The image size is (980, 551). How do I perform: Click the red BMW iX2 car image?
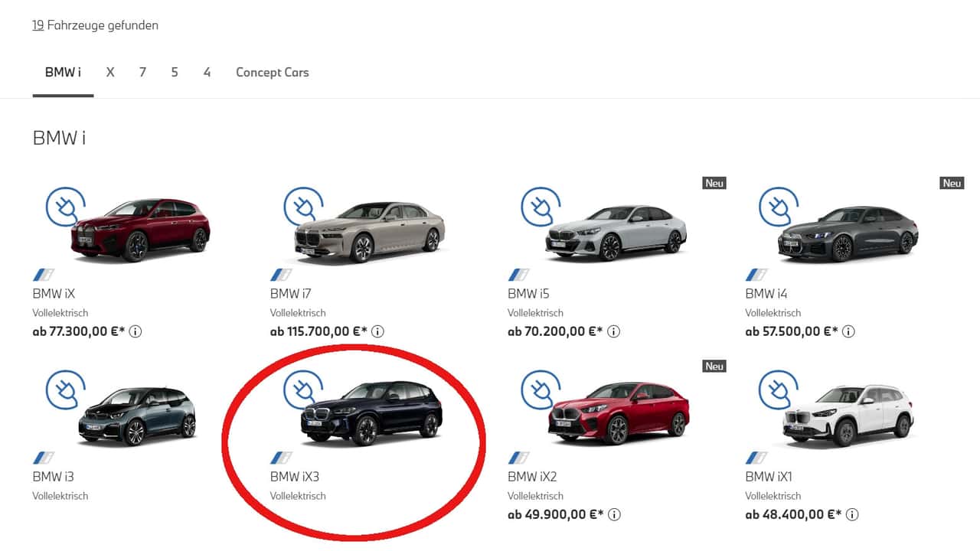pos(619,413)
